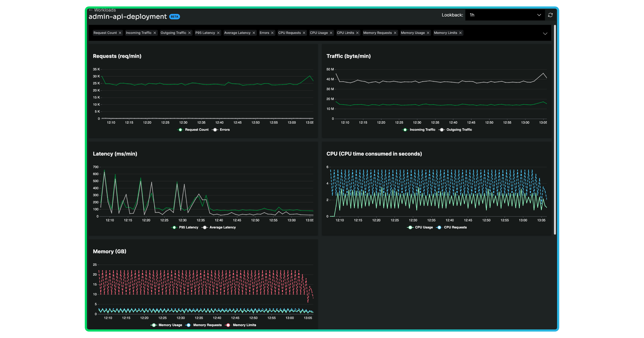Viewport: 644px width, 338px height.
Task: Remove the Errors metric tag
Action: [272, 33]
